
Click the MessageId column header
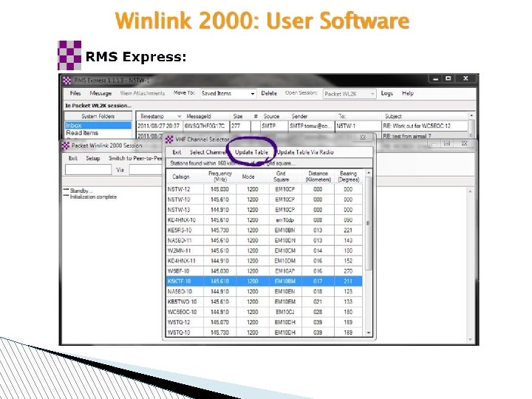coord(206,117)
